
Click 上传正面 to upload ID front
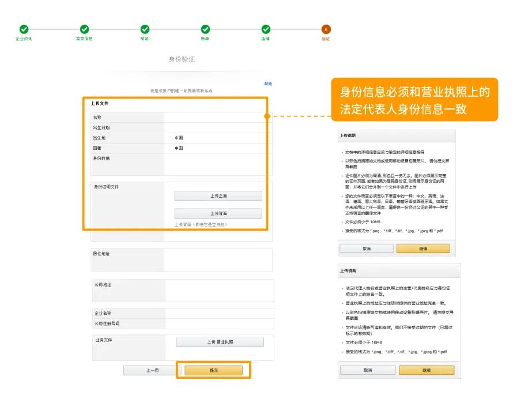point(218,196)
